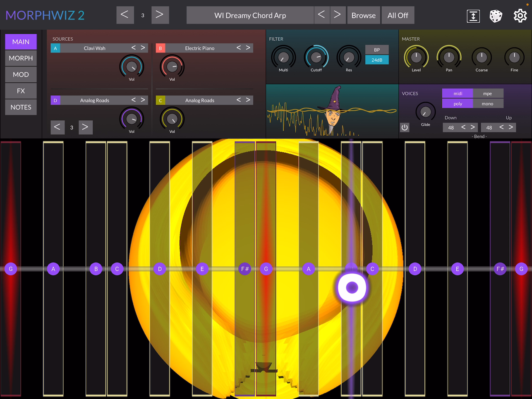532x399 pixels.
Task: Next sound for source D Analog Roads
Action: tap(143, 100)
